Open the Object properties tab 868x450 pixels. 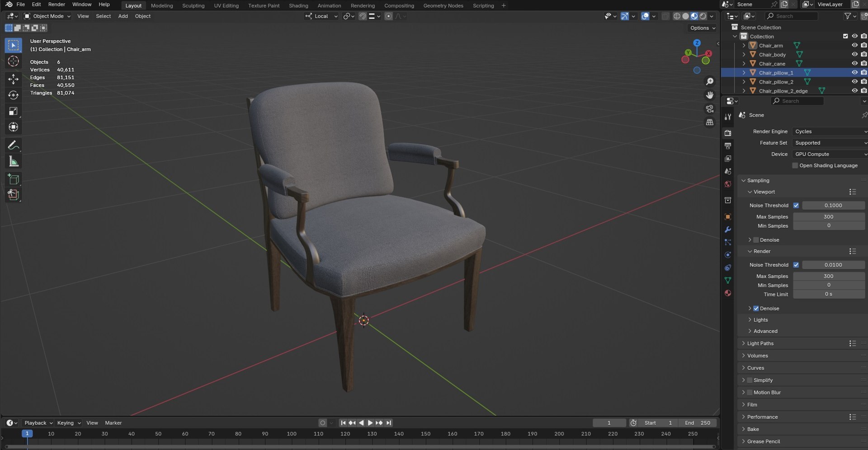[x=728, y=216]
